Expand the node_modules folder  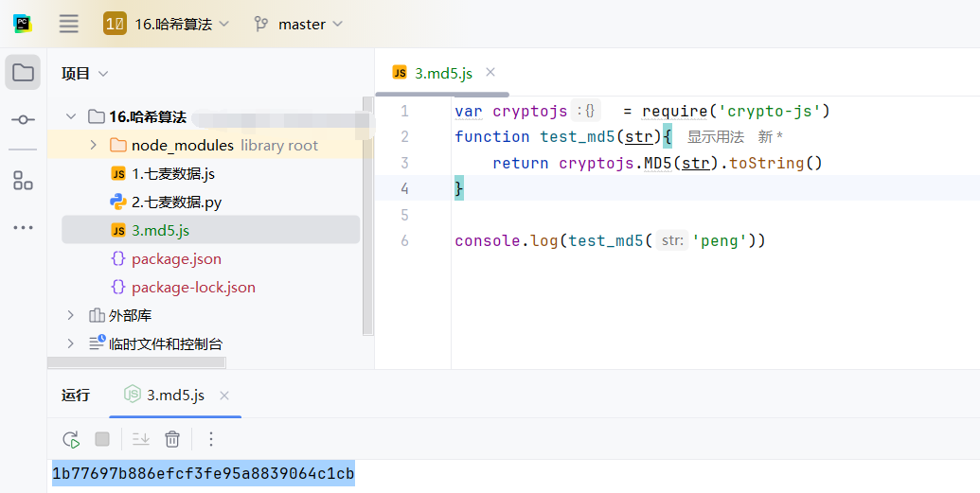(x=93, y=145)
